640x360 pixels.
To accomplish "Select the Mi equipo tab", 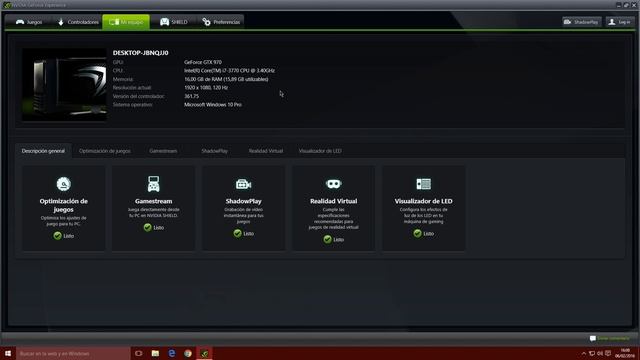I will tap(126, 22).
